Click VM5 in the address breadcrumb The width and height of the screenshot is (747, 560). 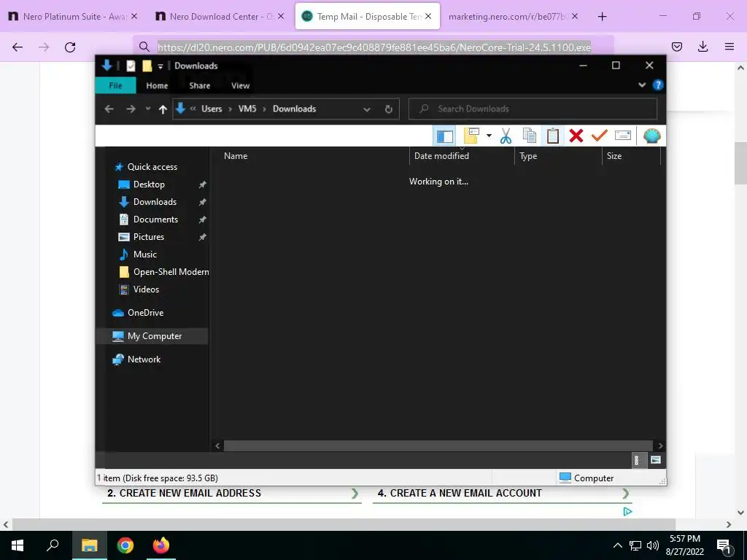(x=247, y=109)
